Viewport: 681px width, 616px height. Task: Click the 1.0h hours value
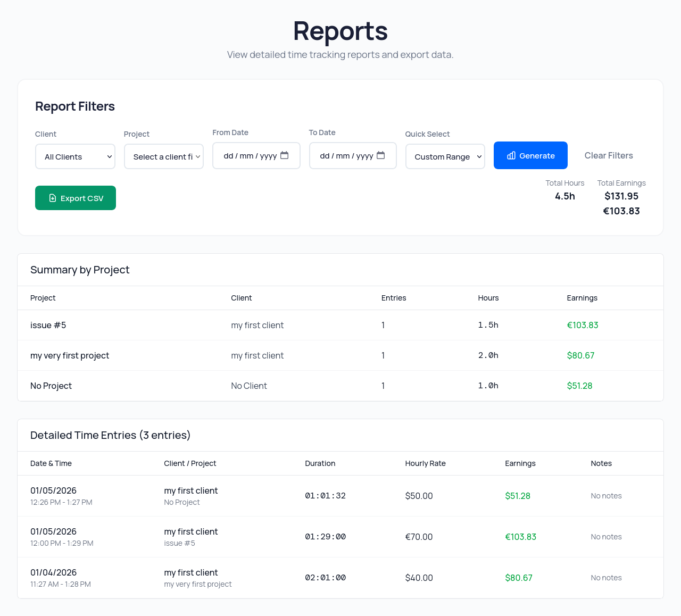(488, 386)
